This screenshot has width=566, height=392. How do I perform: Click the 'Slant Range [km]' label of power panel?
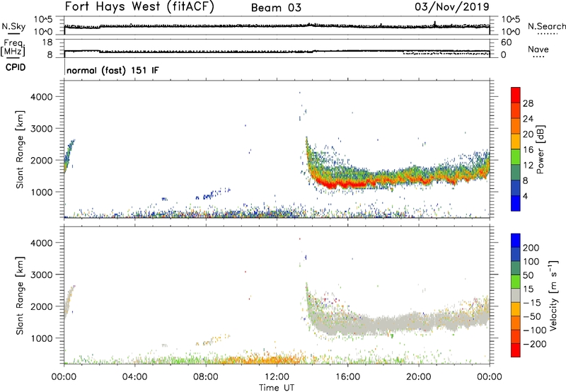pos(20,149)
